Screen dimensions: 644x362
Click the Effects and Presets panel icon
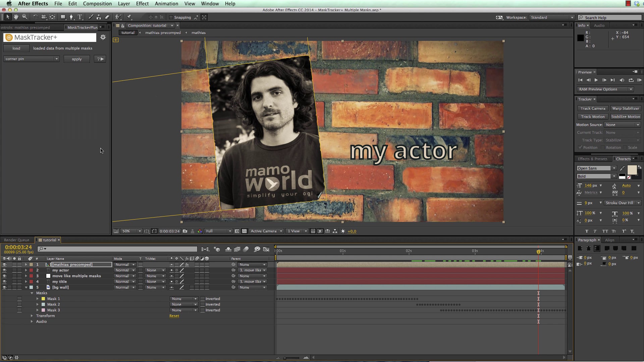click(x=592, y=158)
